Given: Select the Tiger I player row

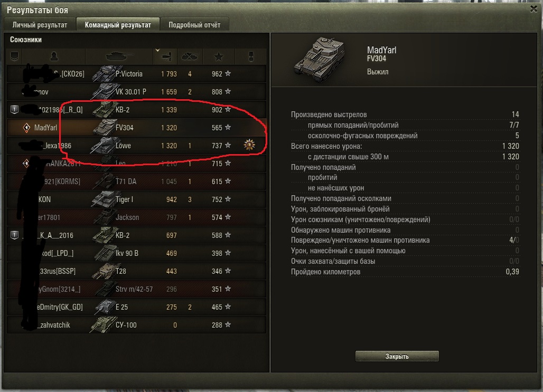Looking at the screenshot, I should (x=137, y=199).
